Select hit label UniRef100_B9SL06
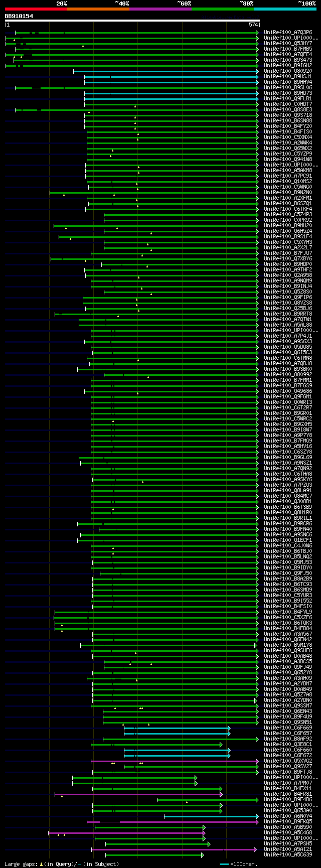The width and height of the screenshot is (321, 868). click(288, 87)
